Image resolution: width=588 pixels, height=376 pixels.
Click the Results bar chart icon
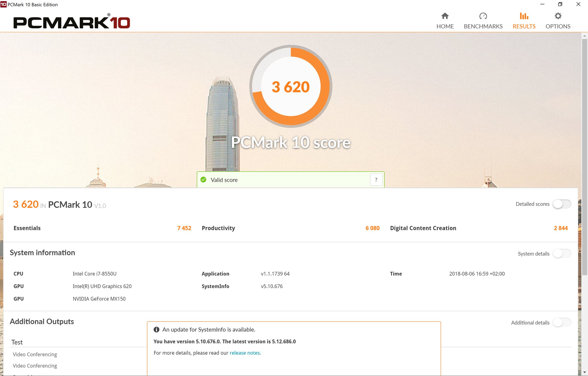[x=524, y=16]
